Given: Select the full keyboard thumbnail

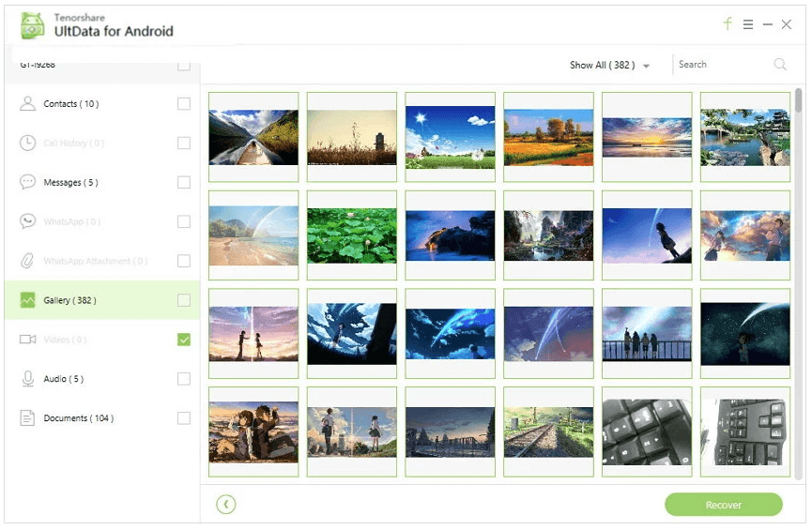Looking at the screenshot, I should coord(745,432).
